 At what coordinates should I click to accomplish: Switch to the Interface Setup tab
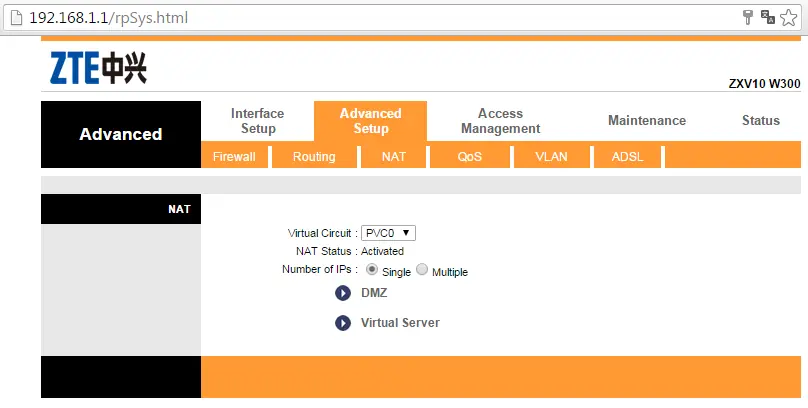(258, 121)
